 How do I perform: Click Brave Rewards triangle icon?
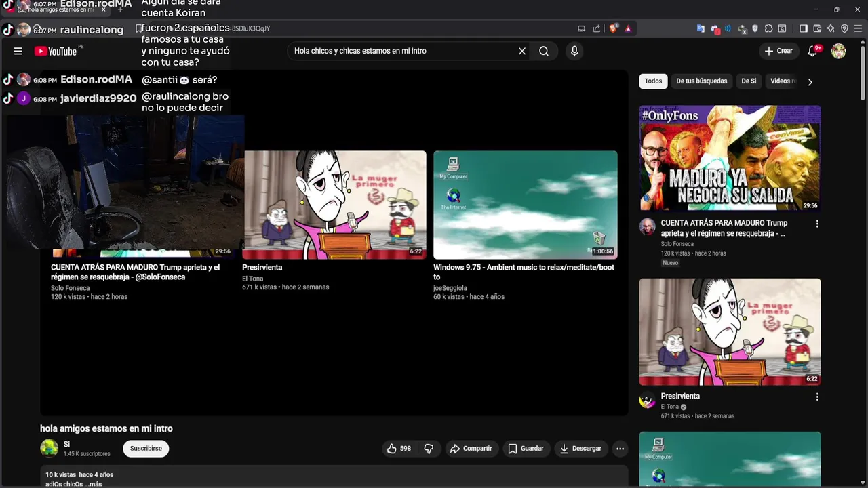[628, 28]
